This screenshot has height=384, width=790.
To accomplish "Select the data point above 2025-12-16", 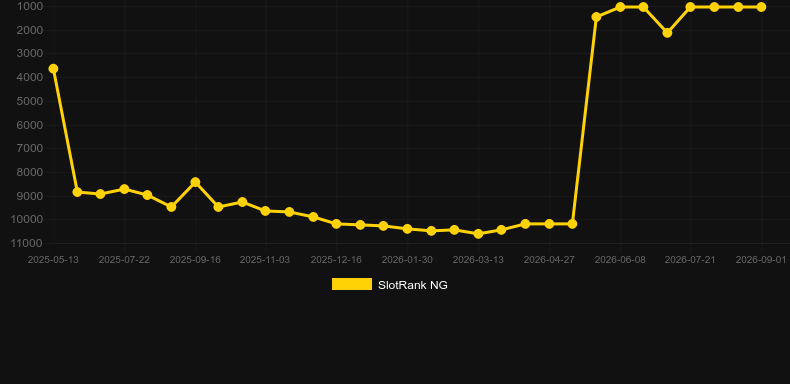I will (337, 224).
